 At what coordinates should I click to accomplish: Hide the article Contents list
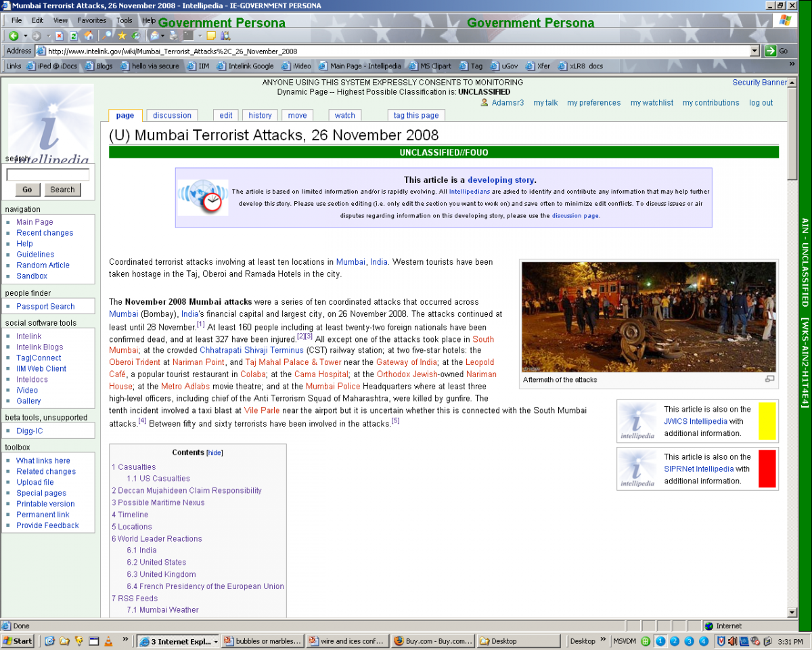click(x=215, y=452)
